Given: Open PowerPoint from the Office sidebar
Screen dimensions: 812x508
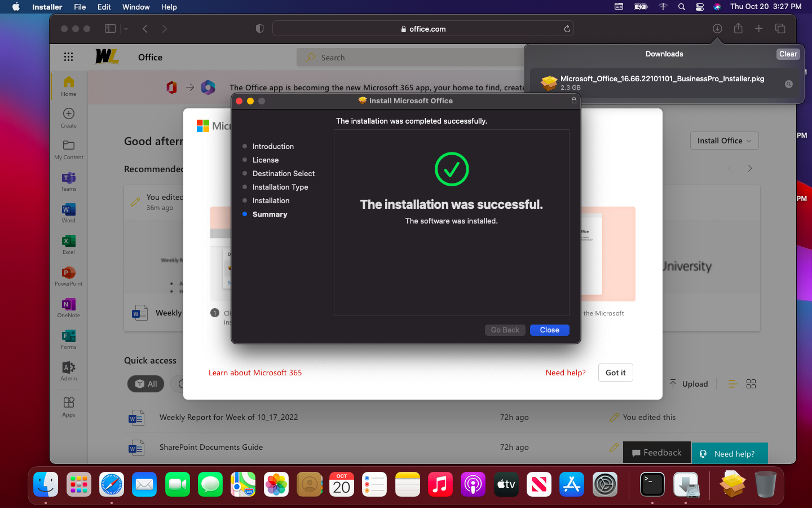Looking at the screenshot, I should click(69, 275).
